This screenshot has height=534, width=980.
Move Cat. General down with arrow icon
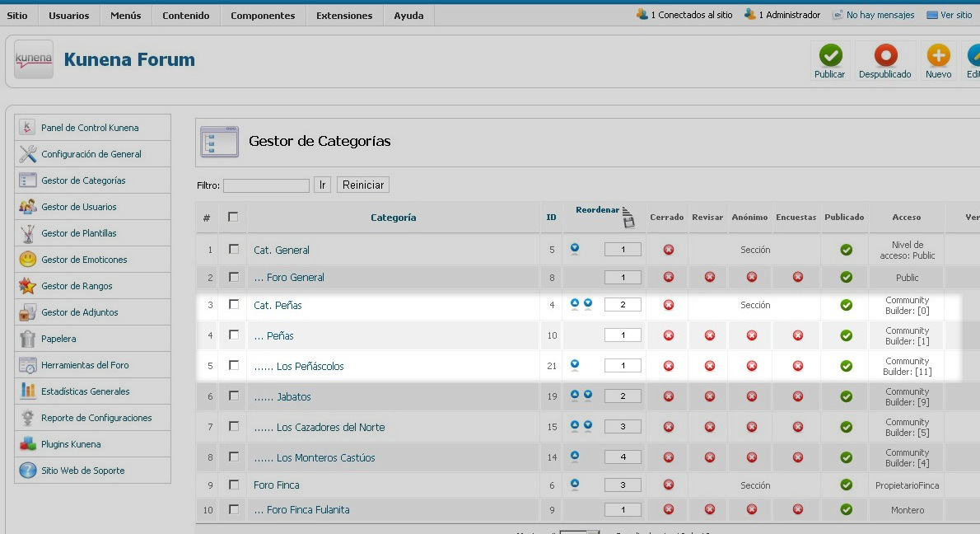574,249
